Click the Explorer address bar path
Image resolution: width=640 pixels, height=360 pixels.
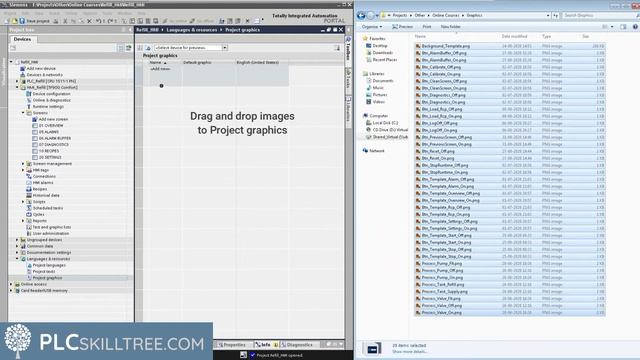[466, 16]
